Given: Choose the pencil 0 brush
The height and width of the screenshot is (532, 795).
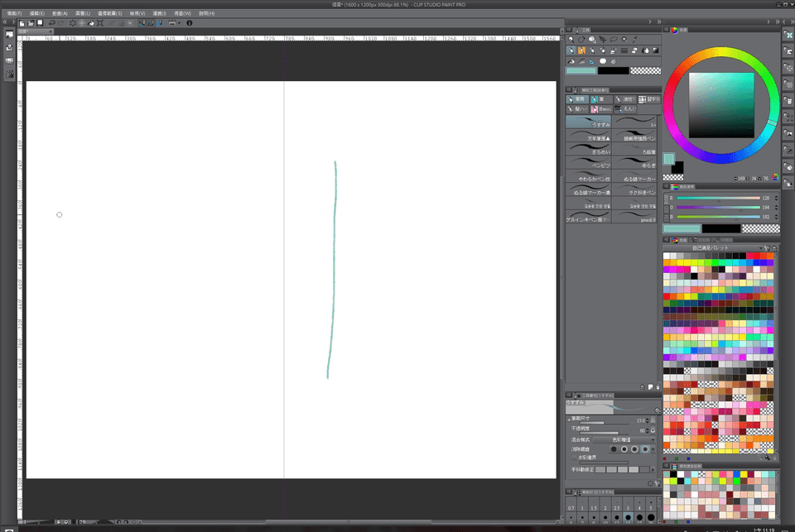Looking at the screenshot, I should 634,218.
